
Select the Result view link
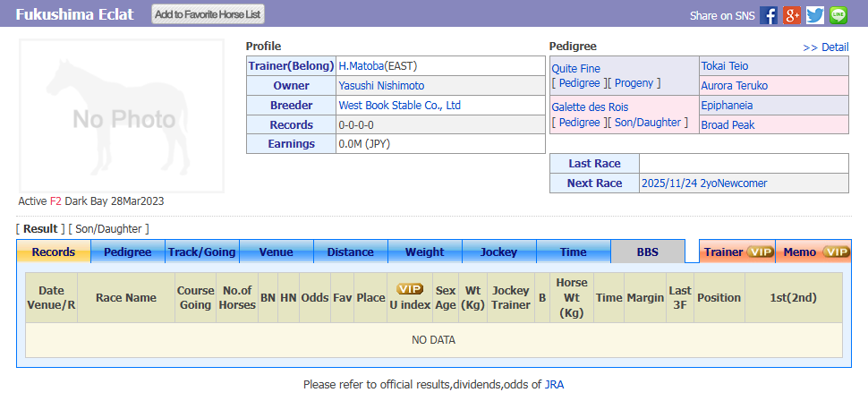[40, 229]
